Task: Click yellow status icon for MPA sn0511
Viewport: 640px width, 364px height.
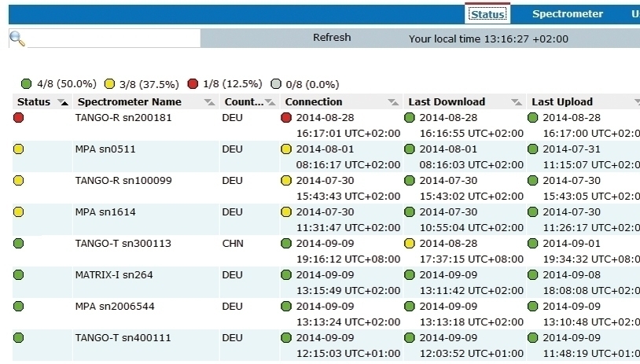Action: coord(19,149)
